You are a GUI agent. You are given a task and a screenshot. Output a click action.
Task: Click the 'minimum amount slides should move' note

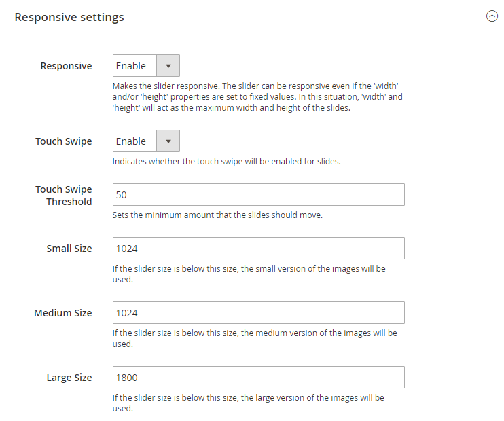pos(217,215)
